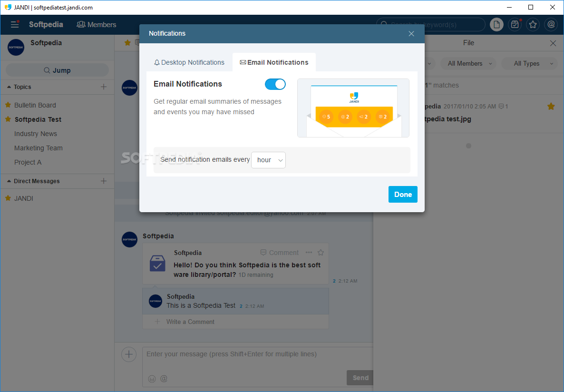This screenshot has width=564, height=392.
Task: Open the hamburger menu icon
Action: [15, 24]
